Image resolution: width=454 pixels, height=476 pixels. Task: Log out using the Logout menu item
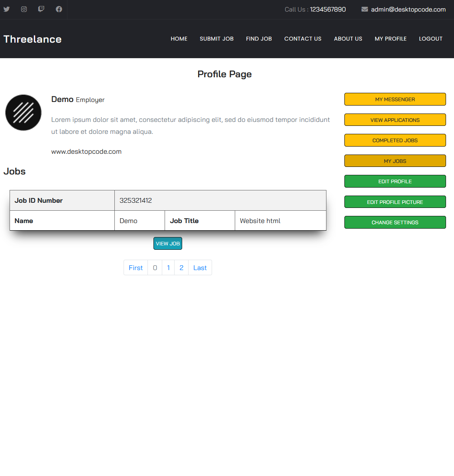pyautogui.click(x=430, y=39)
